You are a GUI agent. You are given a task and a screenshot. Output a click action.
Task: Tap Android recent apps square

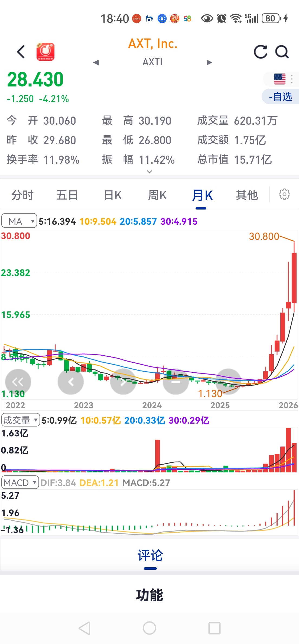coord(214,628)
